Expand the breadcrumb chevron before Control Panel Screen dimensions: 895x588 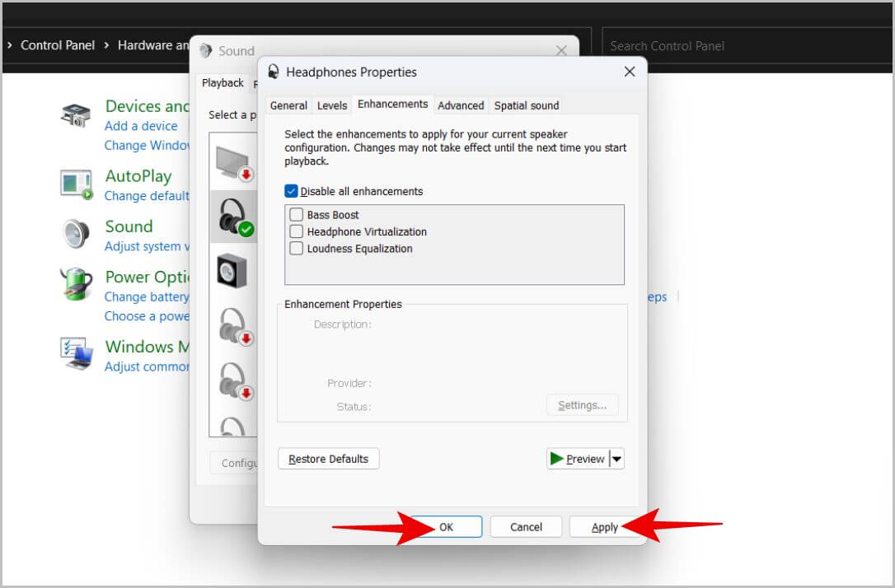(x=10, y=45)
